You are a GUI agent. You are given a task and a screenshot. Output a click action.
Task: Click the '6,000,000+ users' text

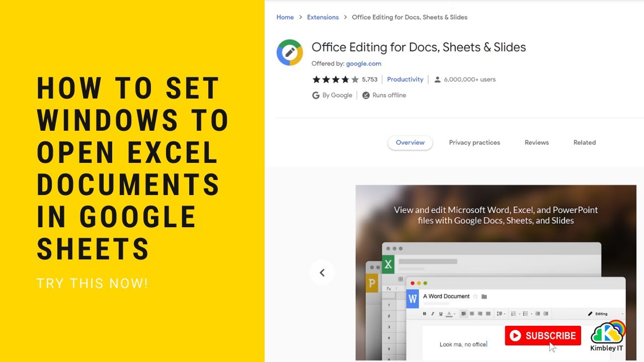[x=470, y=79]
